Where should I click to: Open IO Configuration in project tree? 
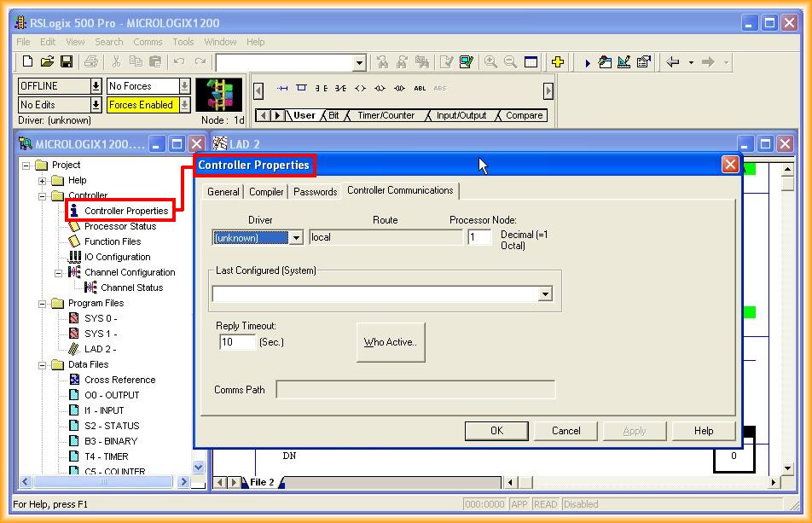117,257
